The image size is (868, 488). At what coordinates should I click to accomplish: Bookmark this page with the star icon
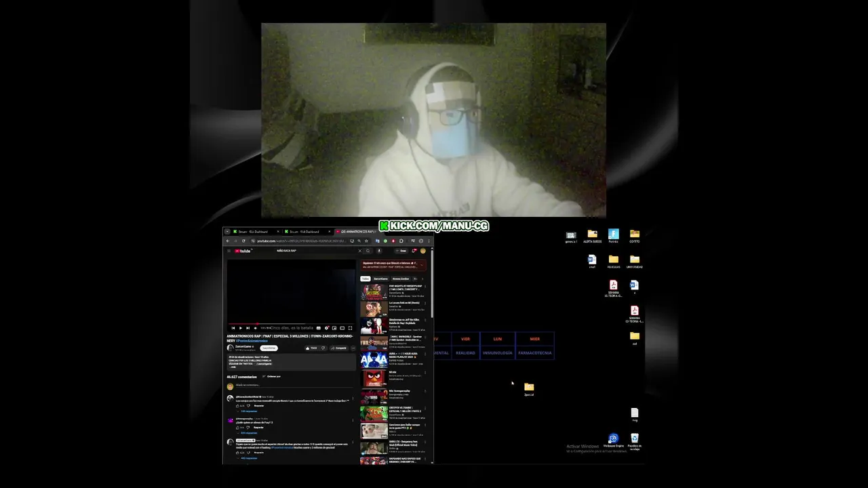(x=366, y=241)
